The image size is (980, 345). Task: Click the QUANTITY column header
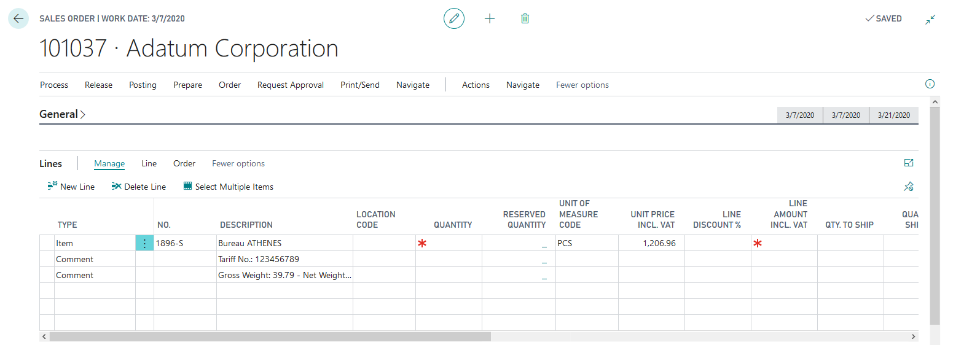[453, 225]
